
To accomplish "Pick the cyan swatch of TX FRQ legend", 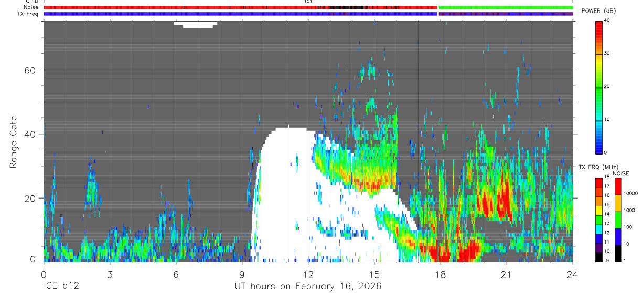I will pos(599,229).
